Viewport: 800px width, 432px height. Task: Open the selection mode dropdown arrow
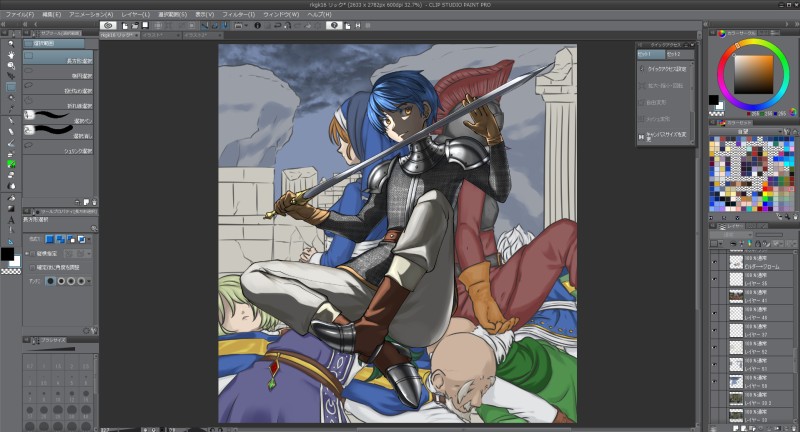89,239
